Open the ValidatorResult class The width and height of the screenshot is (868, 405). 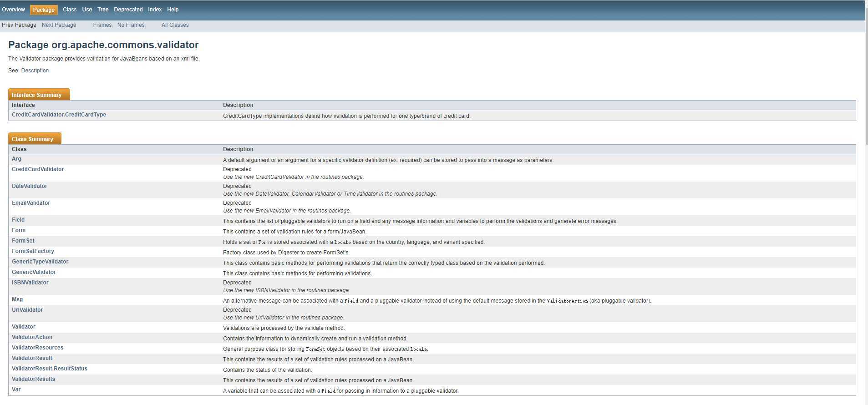pyautogui.click(x=32, y=358)
